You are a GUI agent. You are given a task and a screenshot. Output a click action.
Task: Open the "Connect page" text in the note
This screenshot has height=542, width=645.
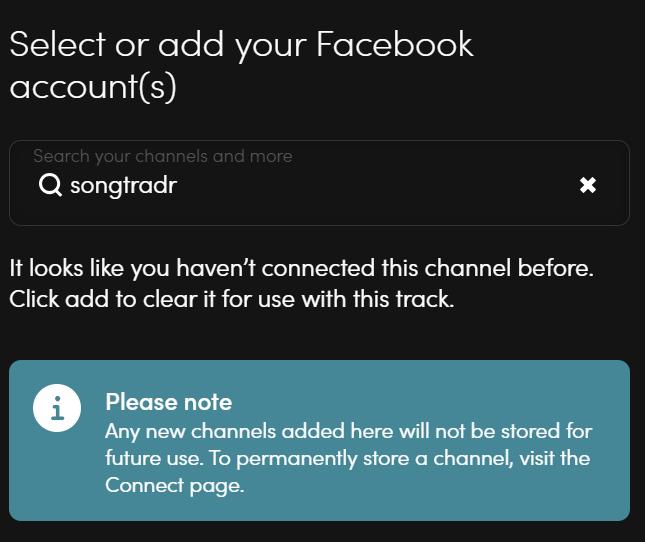(x=174, y=486)
